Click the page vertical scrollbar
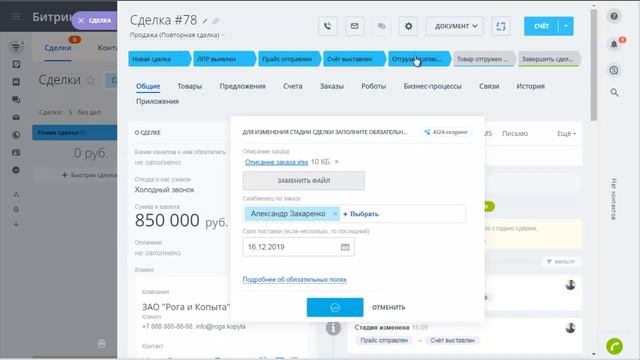Image resolution: width=640 pixels, height=360 pixels. [593, 65]
